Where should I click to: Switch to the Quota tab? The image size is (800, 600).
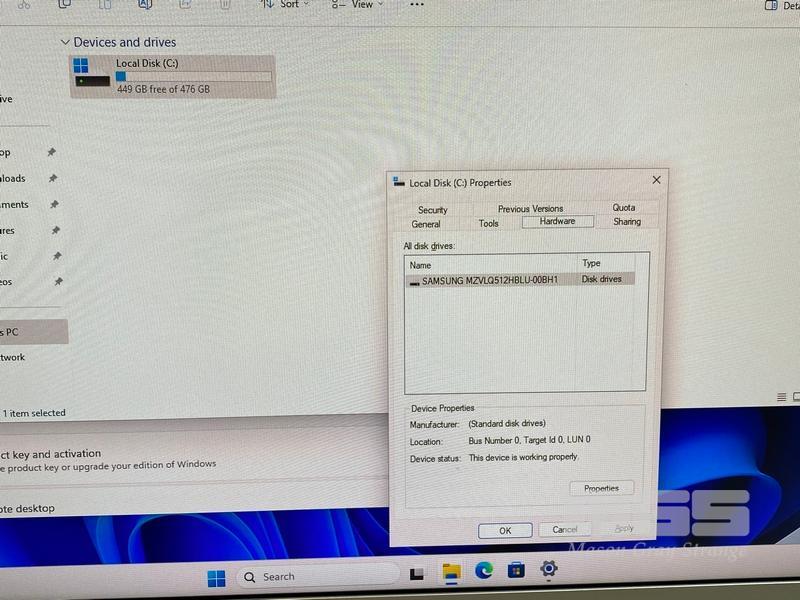click(x=623, y=208)
